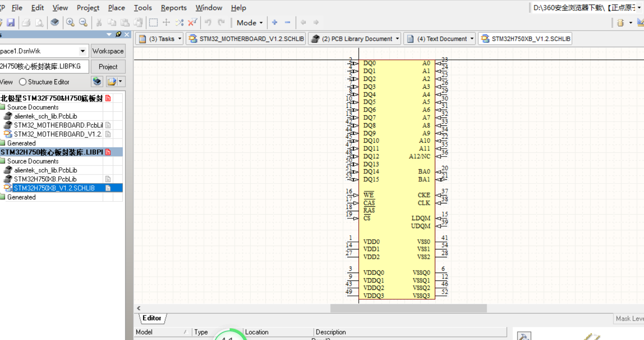Click the Zoom Out magnifier icon
The width and height of the screenshot is (644, 340).
tap(83, 22)
